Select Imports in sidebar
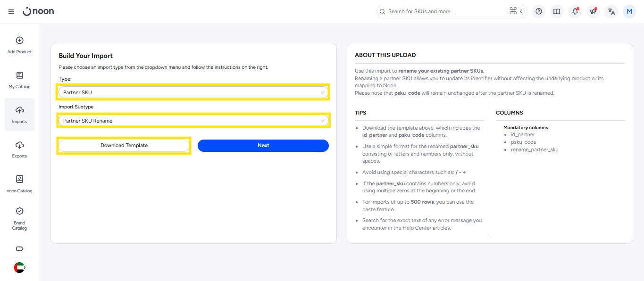The image size is (644, 281). coord(19,115)
